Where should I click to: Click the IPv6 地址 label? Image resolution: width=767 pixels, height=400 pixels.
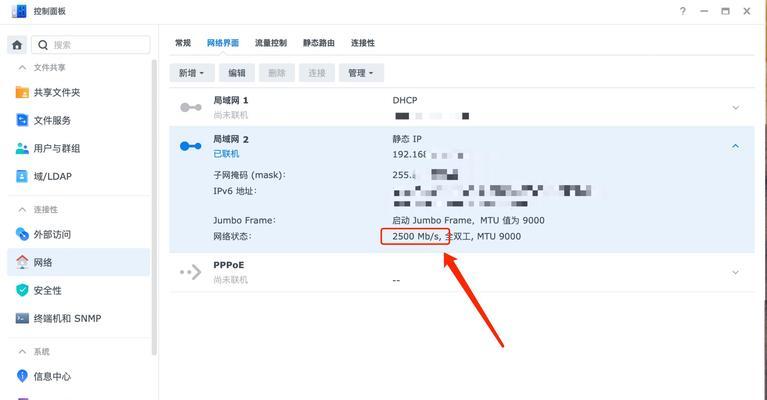(x=235, y=191)
